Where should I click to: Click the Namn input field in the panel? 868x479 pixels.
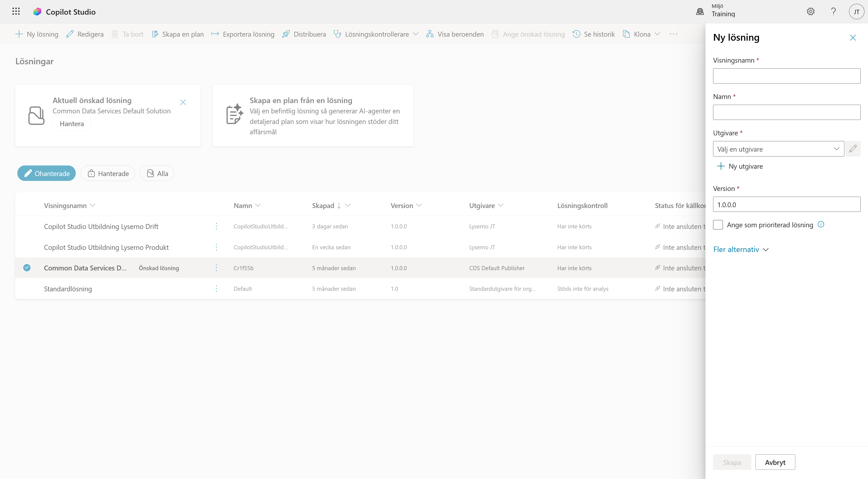786,112
